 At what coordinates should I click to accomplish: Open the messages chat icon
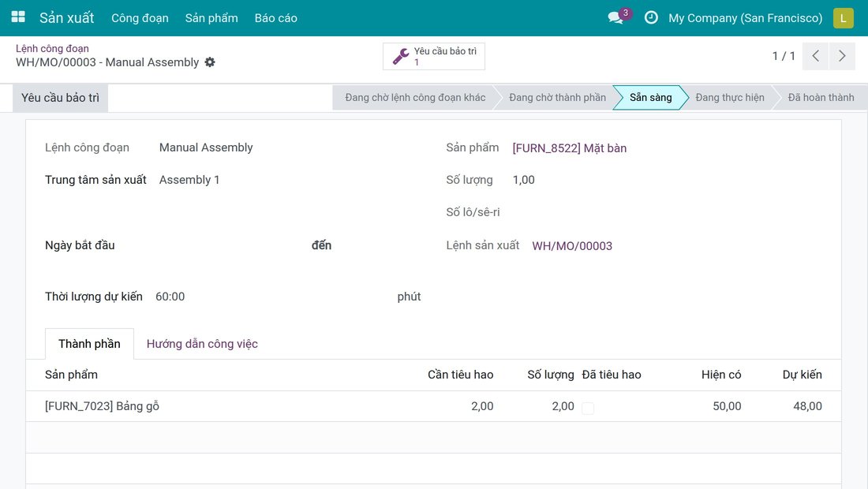(x=615, y=17)
